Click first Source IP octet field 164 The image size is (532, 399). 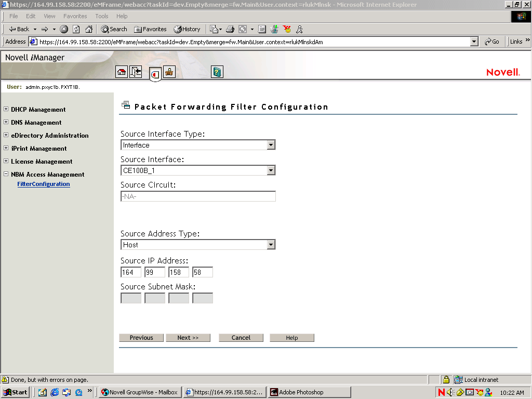[131, 272]
